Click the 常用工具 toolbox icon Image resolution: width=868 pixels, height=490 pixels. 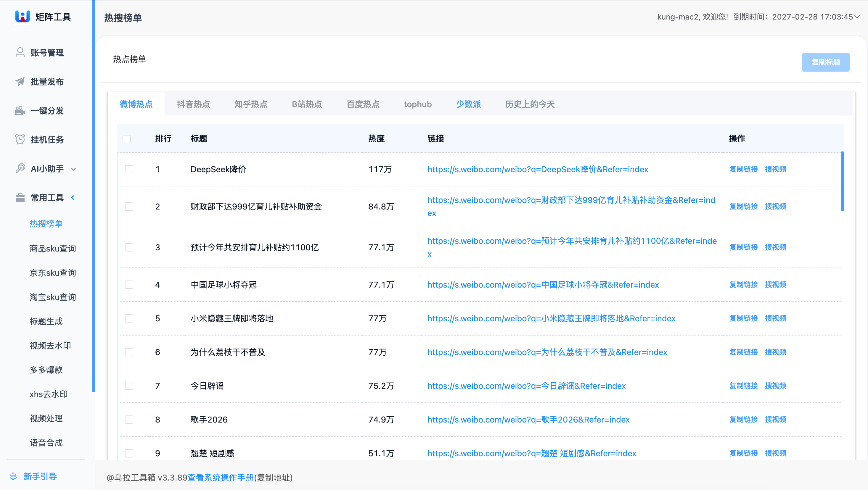(x=20, y=197)
